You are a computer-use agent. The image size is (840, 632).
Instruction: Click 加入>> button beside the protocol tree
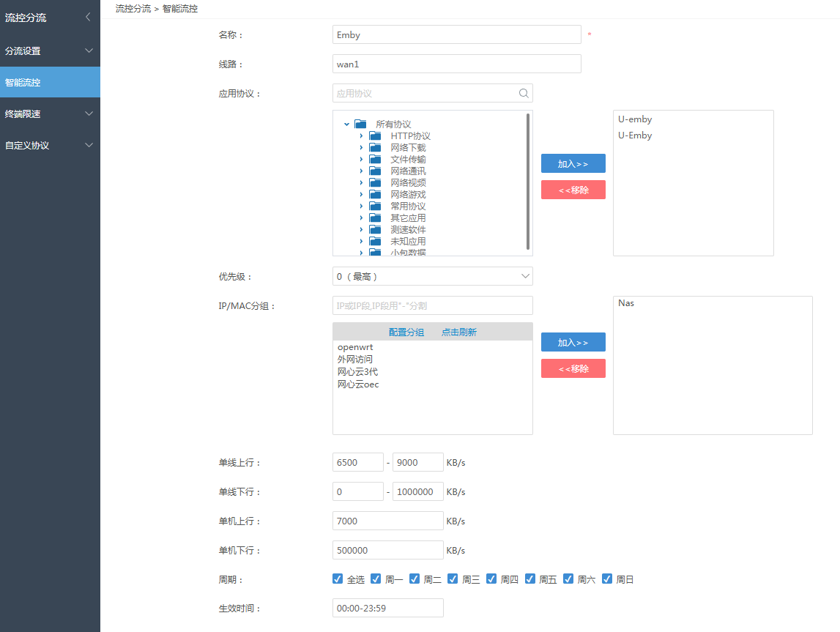point(573,163)
